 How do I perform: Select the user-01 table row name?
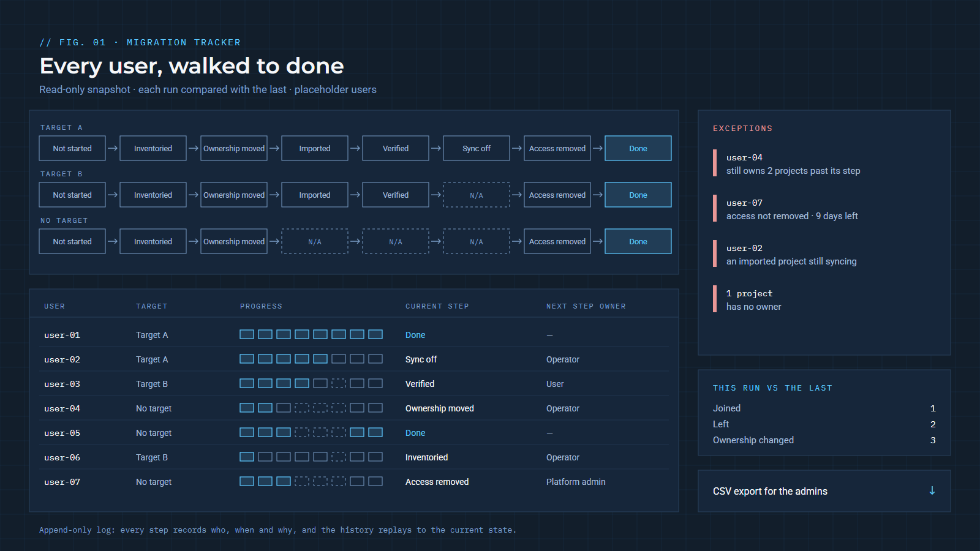pos(62,335)
